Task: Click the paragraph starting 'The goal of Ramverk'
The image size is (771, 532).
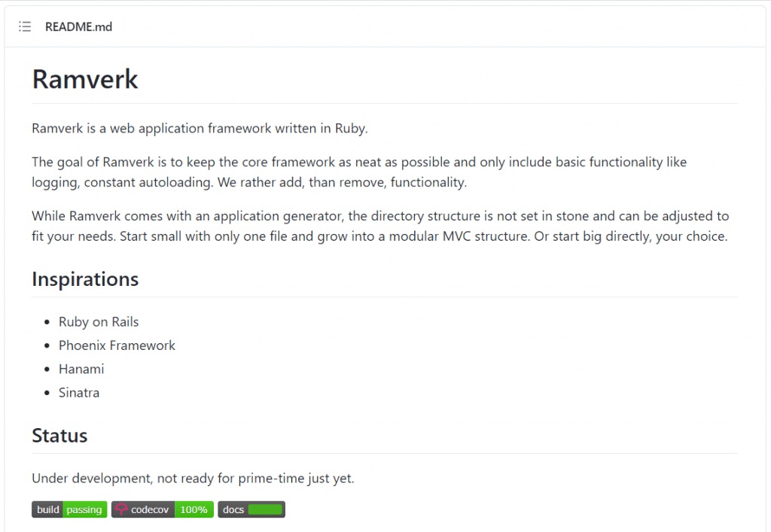Action: point(359,172)
